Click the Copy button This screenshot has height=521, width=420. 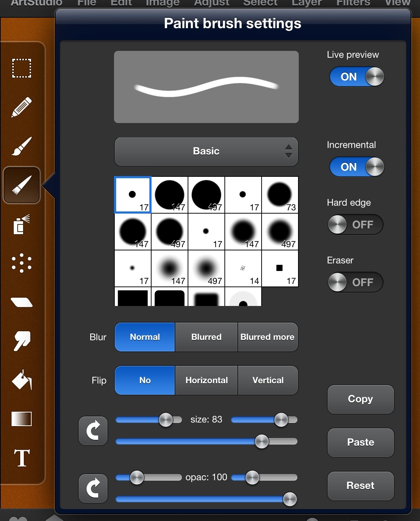click(x=360, y=399)
